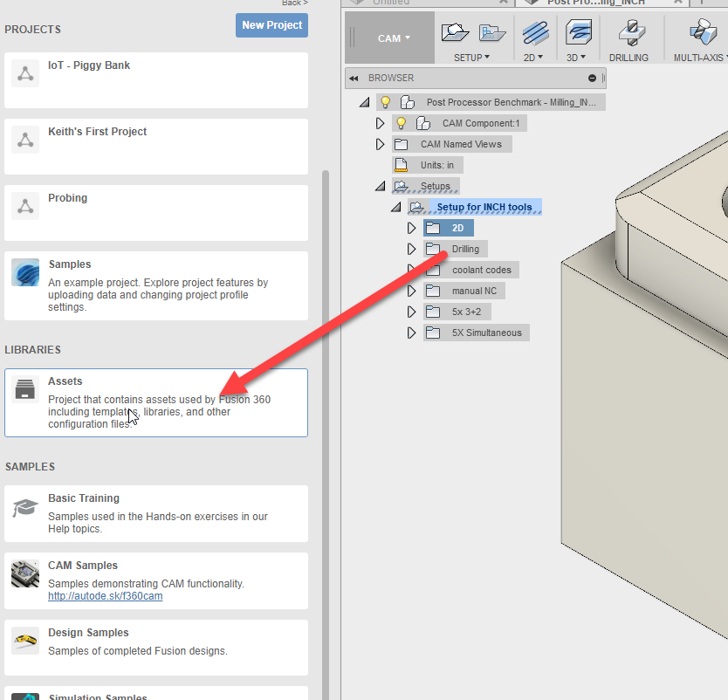Click the New Project button
Viewport: 728px width, 700px height.
click(271, 25)
